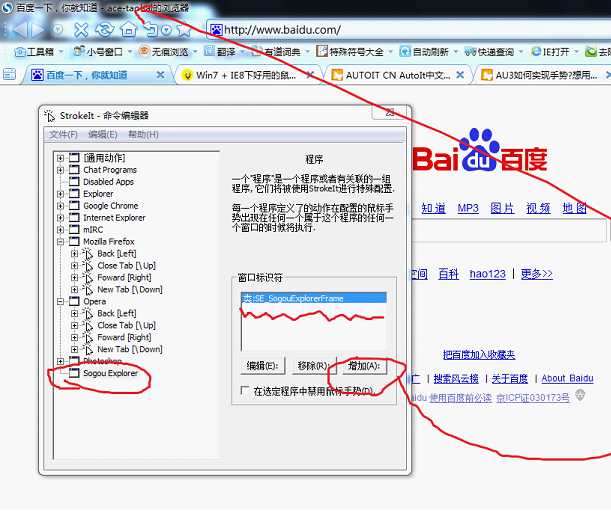Open the 搜索风云榜 link

click(456, 378)
